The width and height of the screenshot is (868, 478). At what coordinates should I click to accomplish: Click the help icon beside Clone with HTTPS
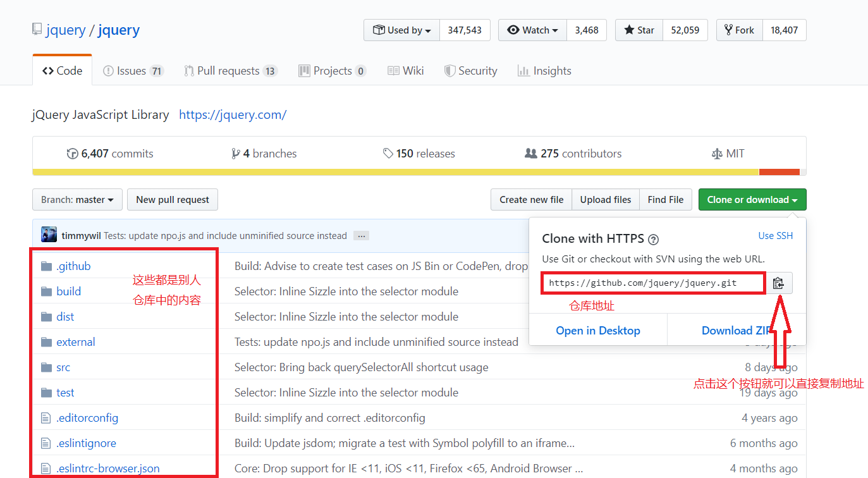pyautogui.click(x=654, y=240)
